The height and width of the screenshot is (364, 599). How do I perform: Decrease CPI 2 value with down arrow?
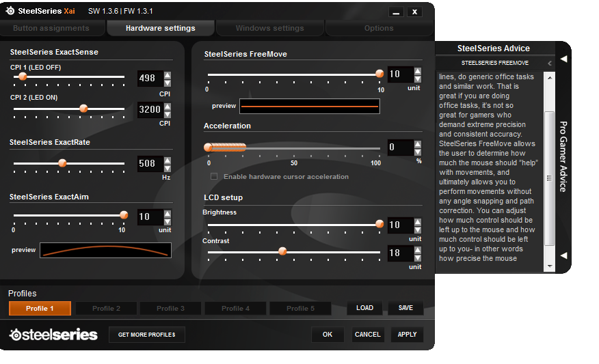(168, 113)
